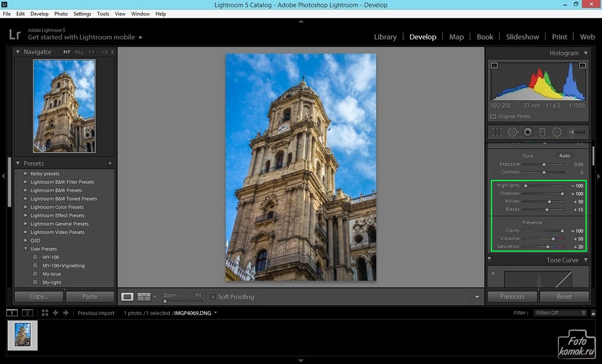Open the Develop menu
This screenshot has width=602, height=364.
point(39,14)
